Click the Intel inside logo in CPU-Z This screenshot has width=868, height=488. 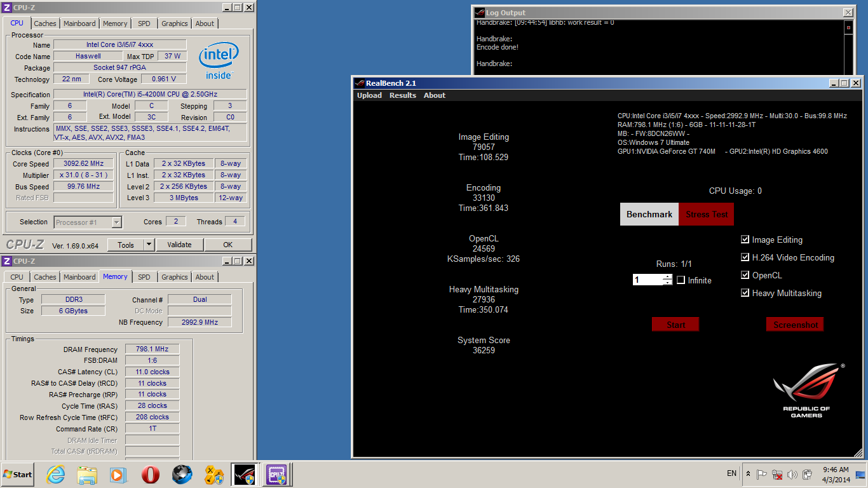click(219, 61)
